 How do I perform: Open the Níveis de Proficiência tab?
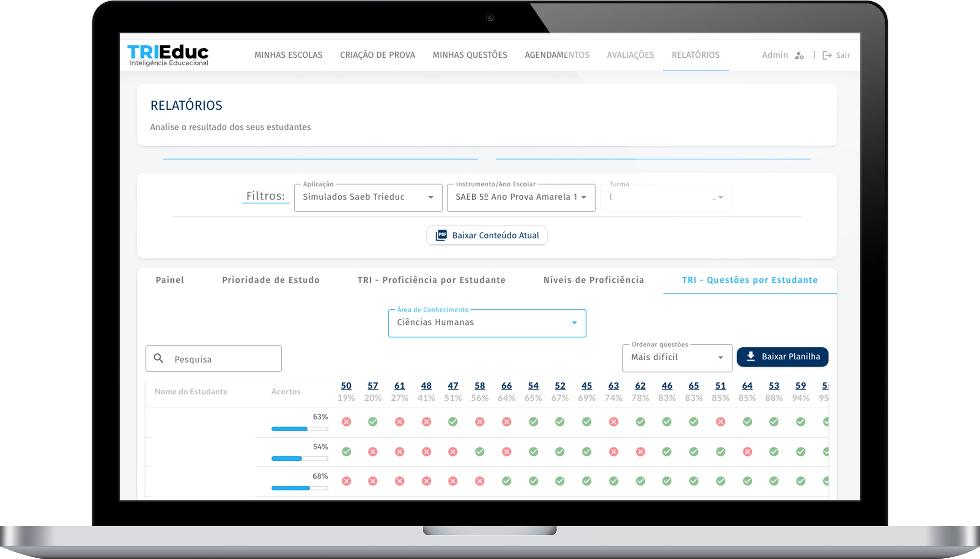593,280
